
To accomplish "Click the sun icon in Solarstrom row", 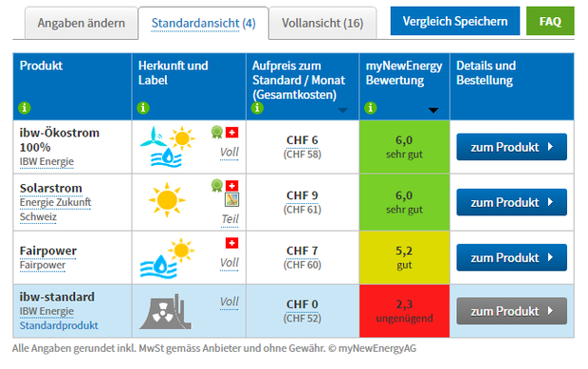I will [167, 200].
